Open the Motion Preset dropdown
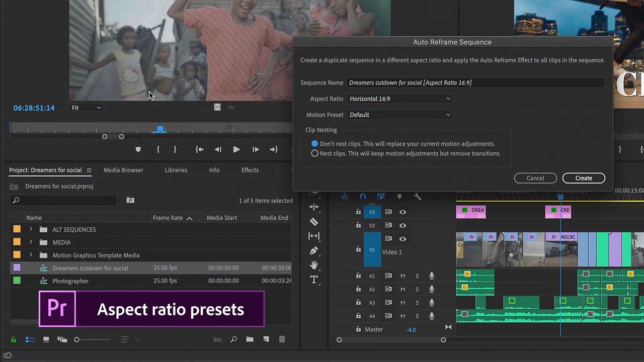Image resolution: width=644 pixels, height=362 pixels. pyautogui.click(x=399, y=115)
